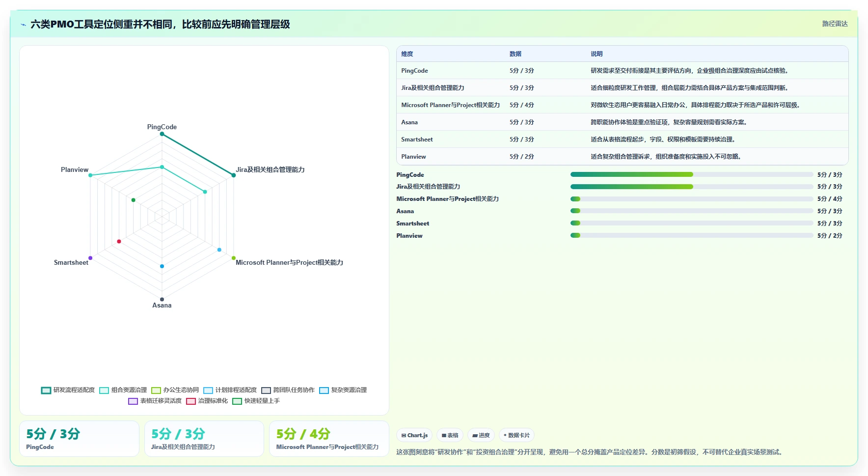Click the Jira及相关组合管理能力 radar axis label
Image resolution: width=868 pixels, height=476 pixels.
(x=270, y=169)
